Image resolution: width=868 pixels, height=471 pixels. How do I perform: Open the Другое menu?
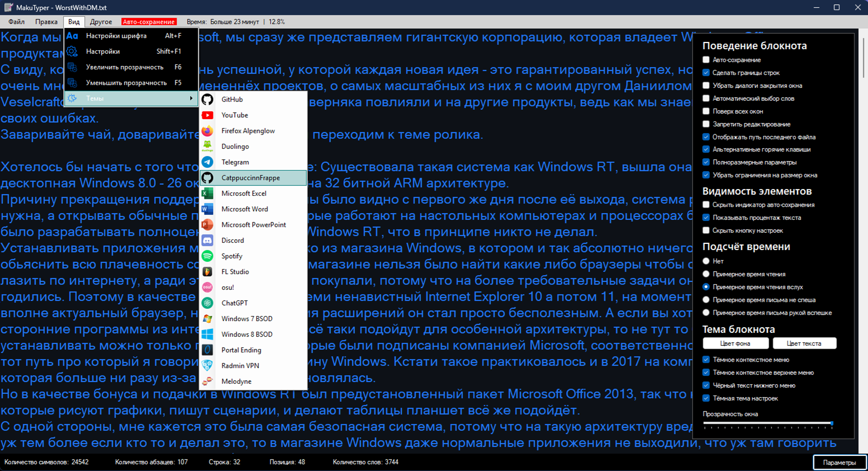(x=101, y=22)
